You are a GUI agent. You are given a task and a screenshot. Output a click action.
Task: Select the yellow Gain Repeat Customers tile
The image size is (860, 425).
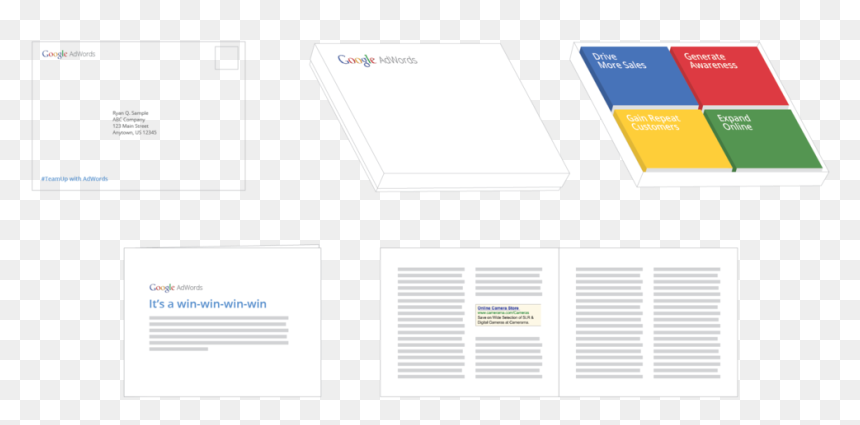(x=672, y=139)
